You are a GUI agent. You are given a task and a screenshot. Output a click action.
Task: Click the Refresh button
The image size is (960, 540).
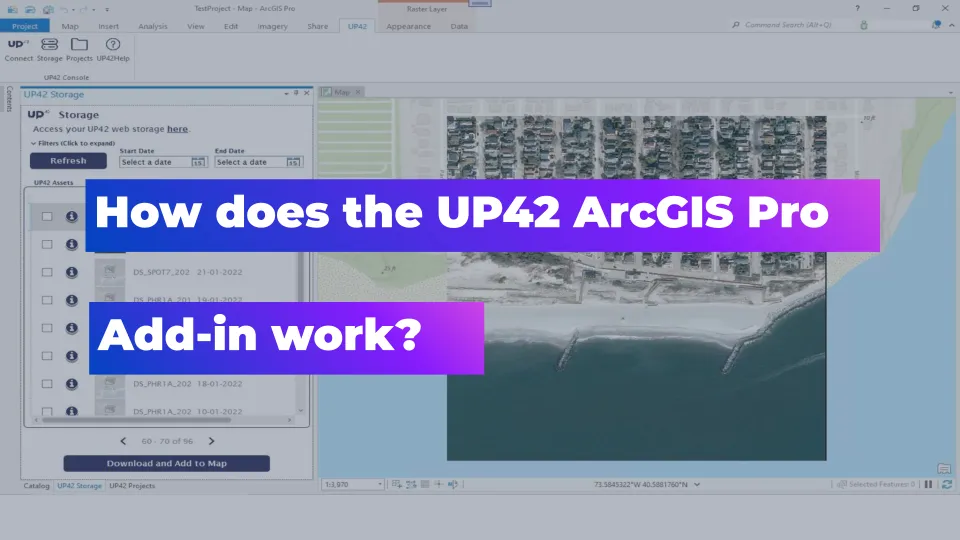click(68, 160)
